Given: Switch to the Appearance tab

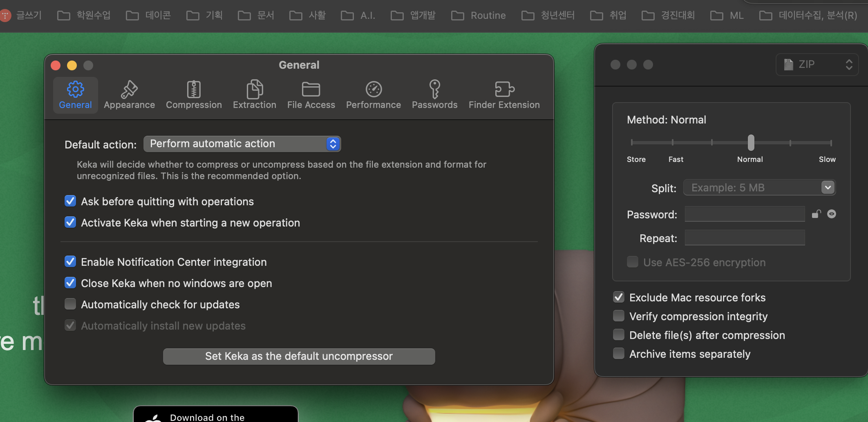Looking at the screenshot, I should point(129,95).
